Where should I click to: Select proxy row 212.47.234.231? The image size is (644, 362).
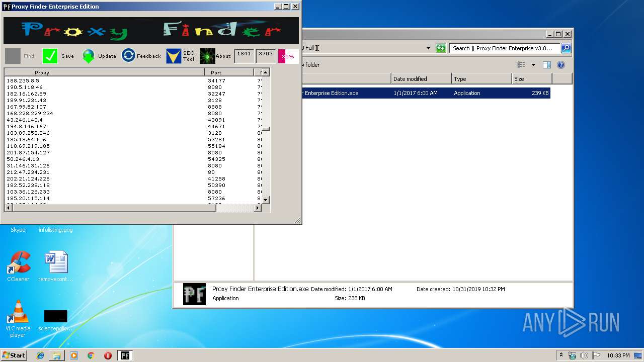pyautogui.click(x=133, y=172)
